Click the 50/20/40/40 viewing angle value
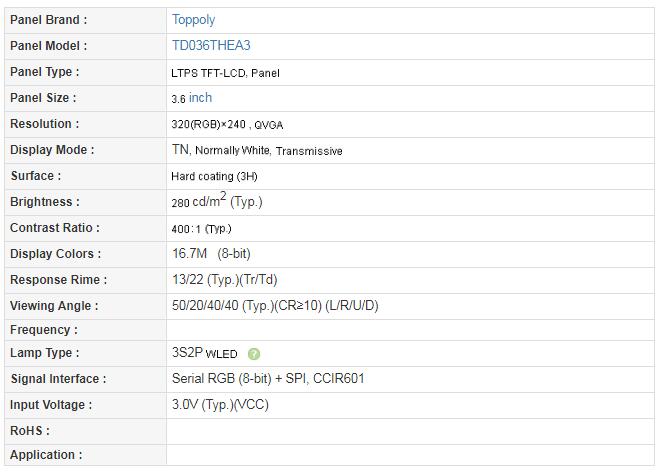Viewport: 662px width, 473px height. coord(275,306)
